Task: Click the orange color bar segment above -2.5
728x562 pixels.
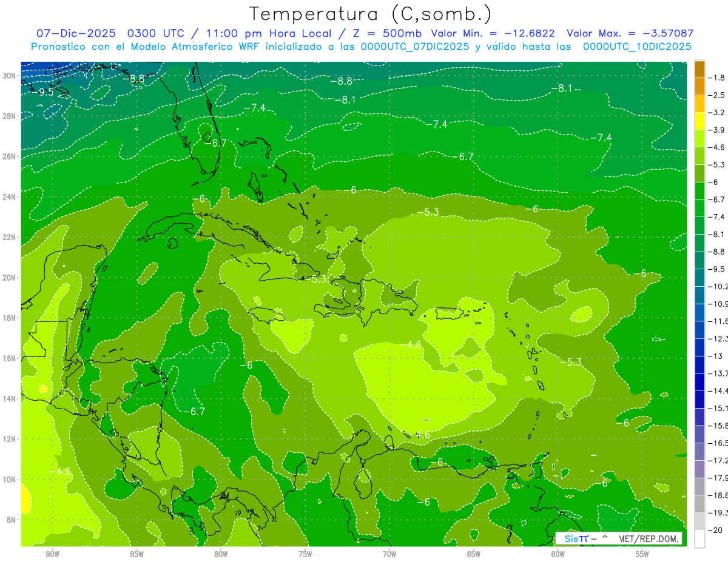Action: click(x=699, y=86)
